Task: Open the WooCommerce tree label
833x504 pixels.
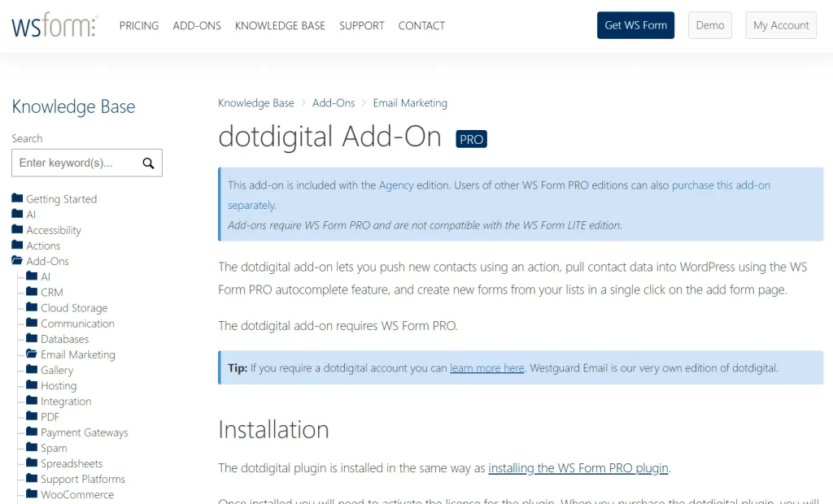Action: point(77,494)
